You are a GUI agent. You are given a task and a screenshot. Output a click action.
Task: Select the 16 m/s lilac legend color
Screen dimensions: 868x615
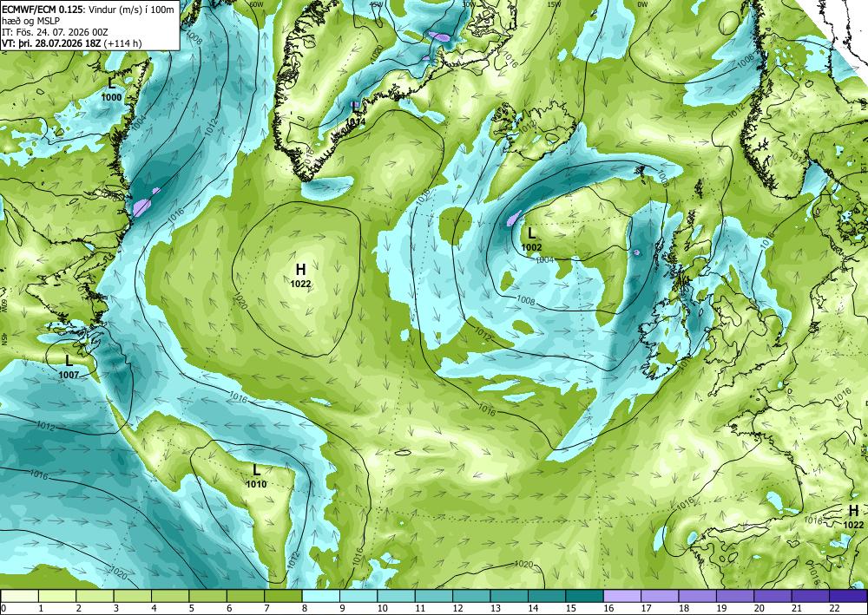point(621,596)
